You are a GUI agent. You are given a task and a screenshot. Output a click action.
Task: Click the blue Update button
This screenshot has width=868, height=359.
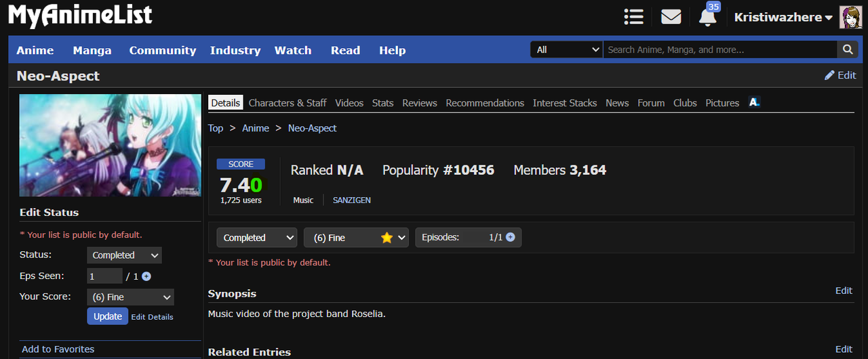tap(107, 316)
